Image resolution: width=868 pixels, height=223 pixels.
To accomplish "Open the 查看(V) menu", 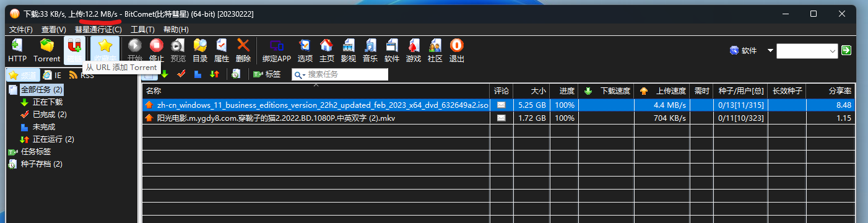I will (x=54, y=29).
